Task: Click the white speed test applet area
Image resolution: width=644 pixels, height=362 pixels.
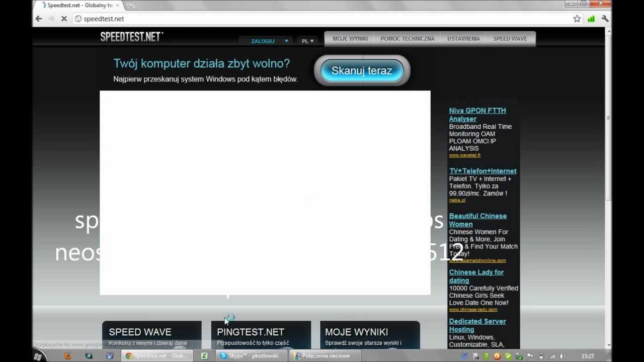Action: pyautogui.click(x=265, y=193)
